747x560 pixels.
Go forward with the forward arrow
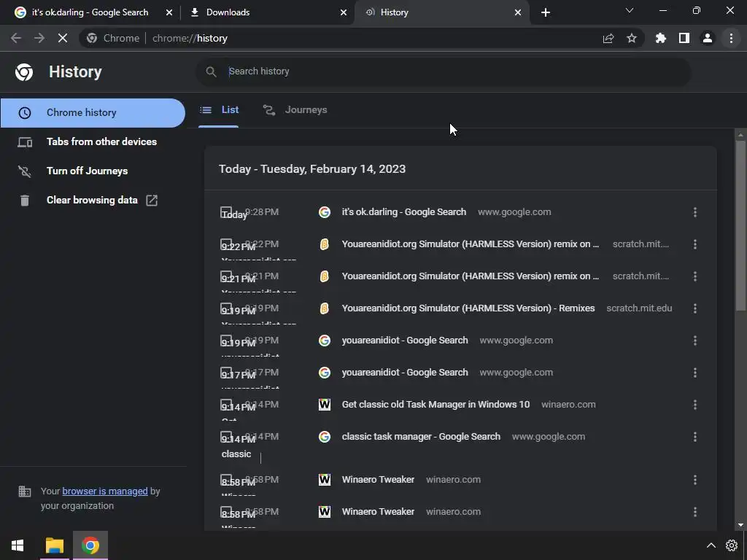pos(39,38)
